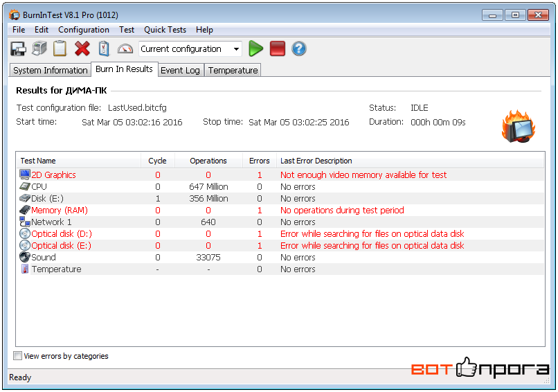Click the Memory (RAM) module icon
This screenshot has height=392, width=558.
[x=24, y=210]
